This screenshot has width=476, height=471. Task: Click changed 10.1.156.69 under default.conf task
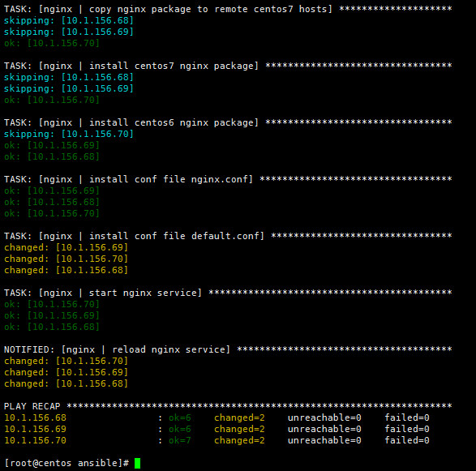[66, 247]
